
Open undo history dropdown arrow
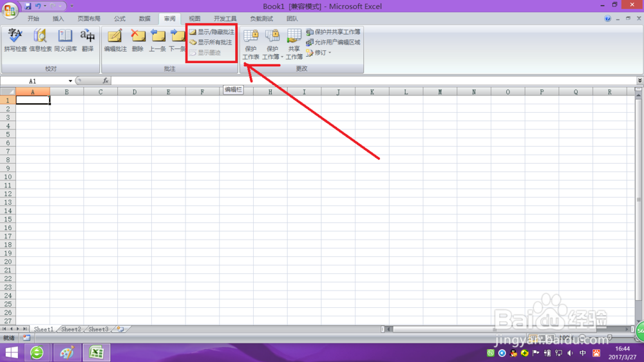pyautogui.click(x=45, y=6)
